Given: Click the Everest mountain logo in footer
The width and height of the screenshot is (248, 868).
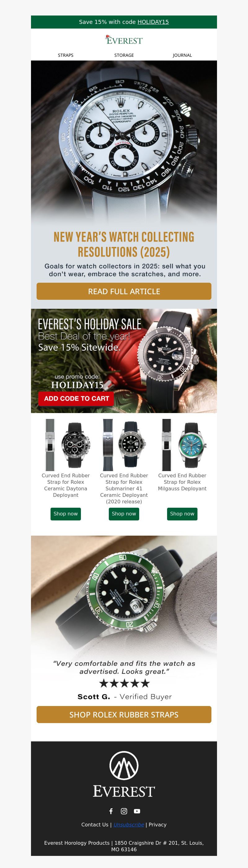Looking at the screenshot, I should (x=124, y=774).
